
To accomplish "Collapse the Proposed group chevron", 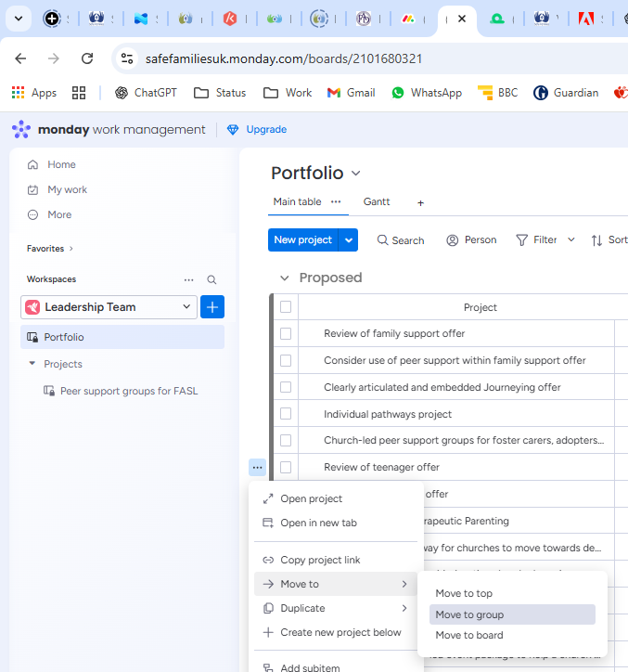I will [x=284, y=278].
